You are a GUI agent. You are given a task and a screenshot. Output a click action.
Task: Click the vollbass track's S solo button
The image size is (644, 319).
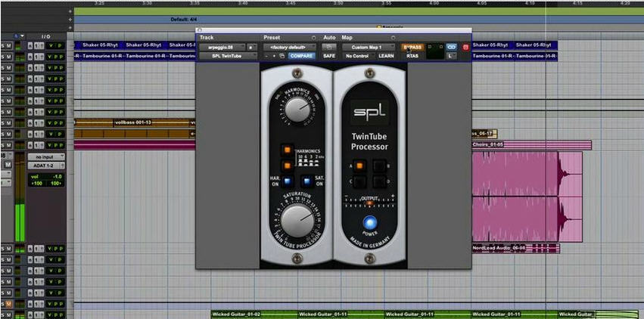pyautogui.click(x=3, y=123)
